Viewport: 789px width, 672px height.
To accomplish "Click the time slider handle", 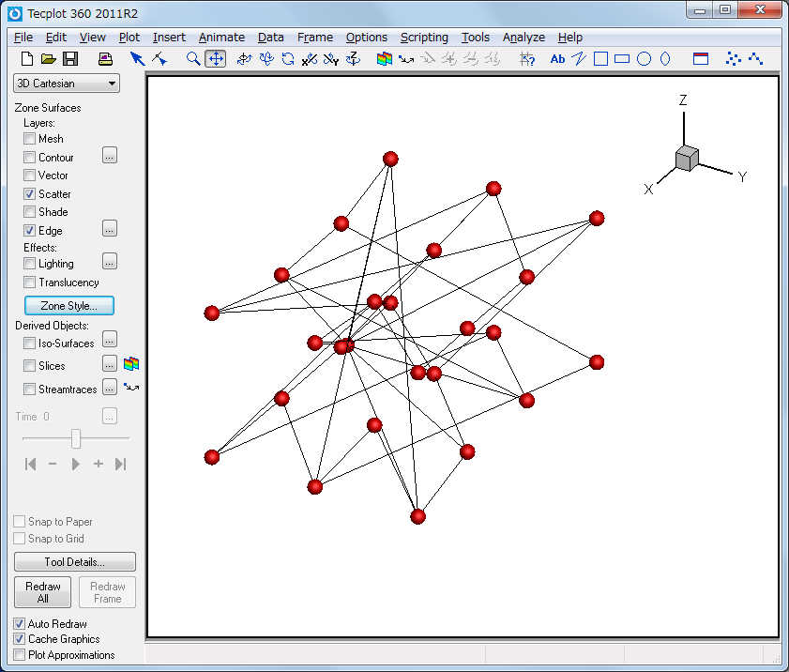I will click(x=76, y=438).
